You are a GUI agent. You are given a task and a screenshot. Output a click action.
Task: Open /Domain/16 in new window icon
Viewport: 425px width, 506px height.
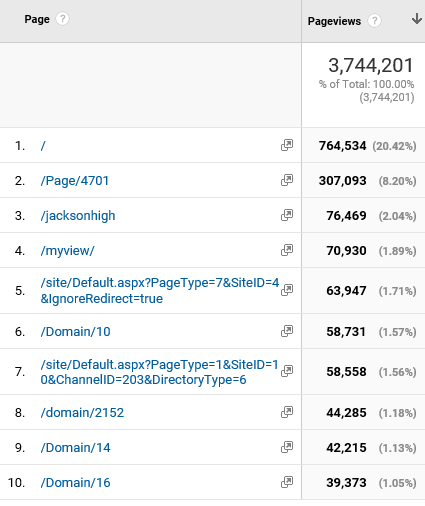point(287,482)
